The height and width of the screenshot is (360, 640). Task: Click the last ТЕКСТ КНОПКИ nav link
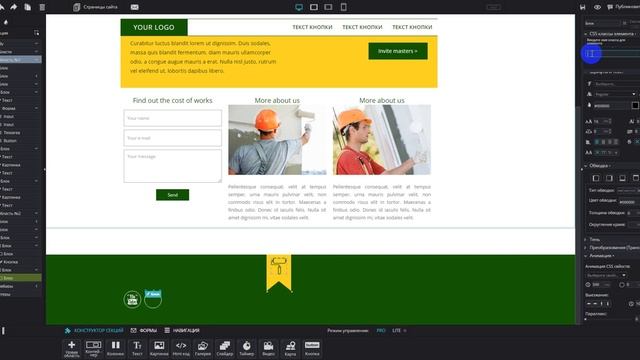click(412, 27)
